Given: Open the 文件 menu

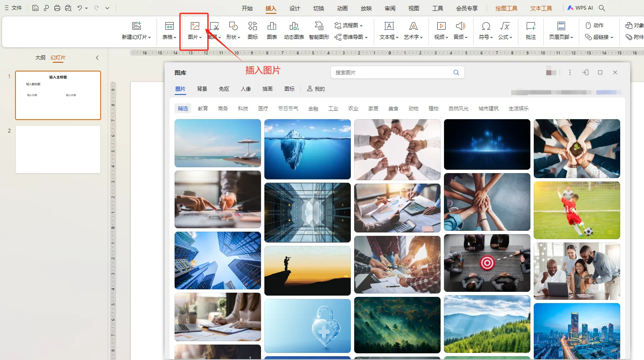Looking at the screenshot, I should click(x=13, y=8).
